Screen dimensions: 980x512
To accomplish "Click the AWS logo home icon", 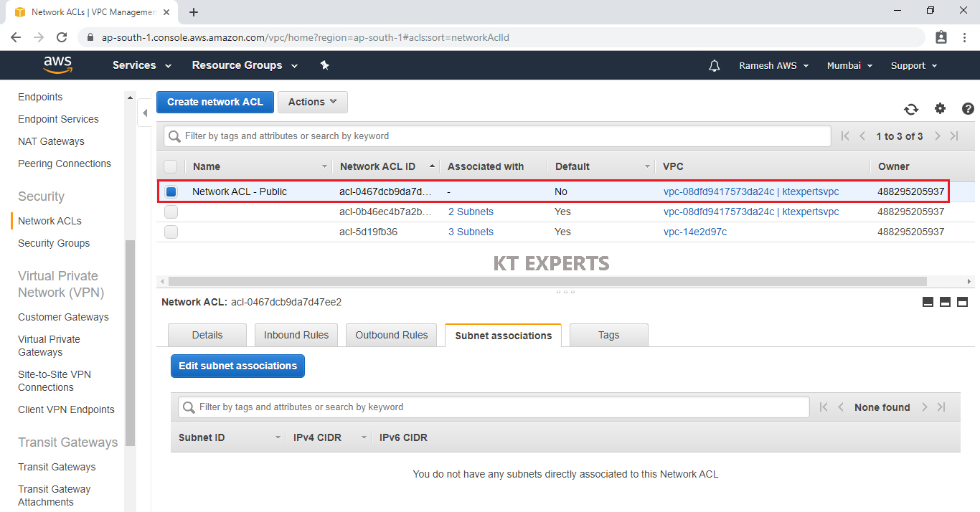I will [x=57, y=65].
